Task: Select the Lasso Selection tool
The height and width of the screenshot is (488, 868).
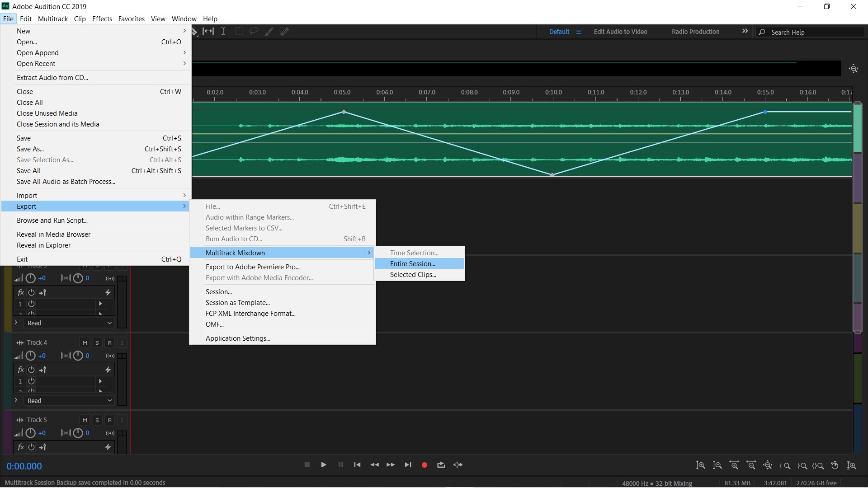Action: 254,31
